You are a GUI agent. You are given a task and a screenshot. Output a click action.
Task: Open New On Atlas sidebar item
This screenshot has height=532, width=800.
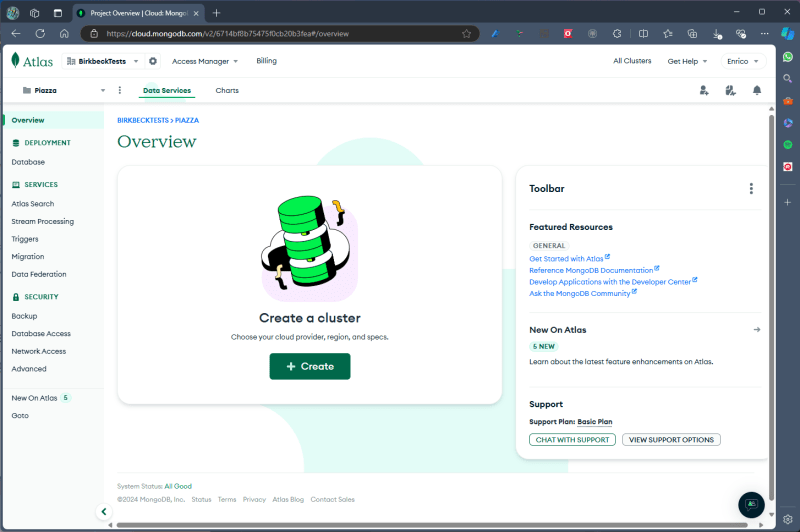pos(41,398)
